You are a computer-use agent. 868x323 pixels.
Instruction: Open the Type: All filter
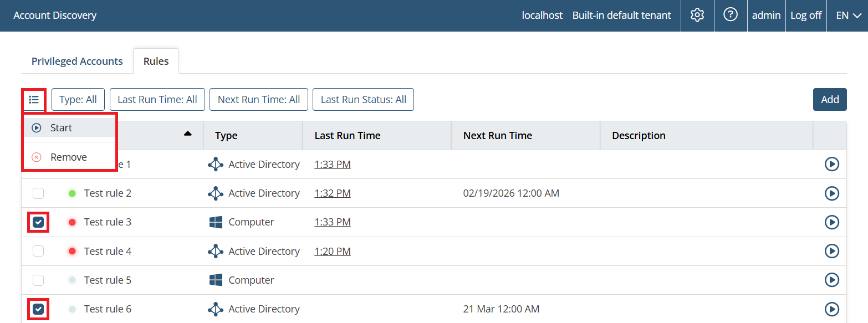coord(78,100)
